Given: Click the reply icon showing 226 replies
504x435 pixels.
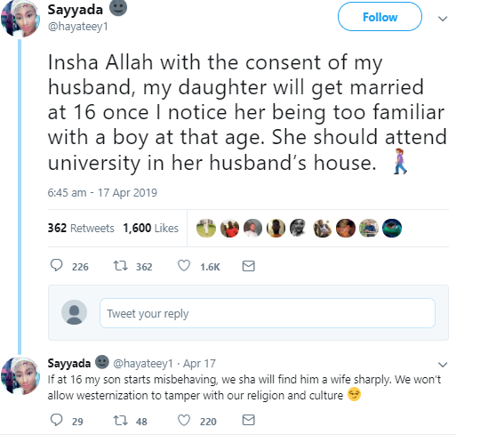Looking at the screenshot, I should pos(57,266).
